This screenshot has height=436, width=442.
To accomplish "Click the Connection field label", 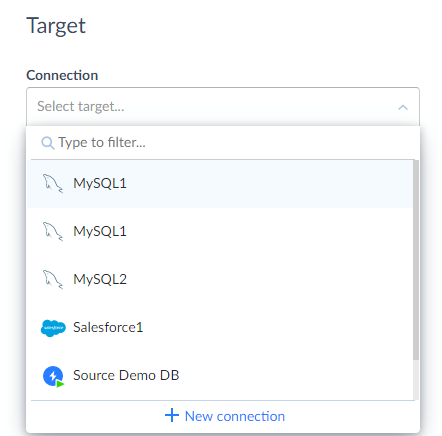I will 62,75.
